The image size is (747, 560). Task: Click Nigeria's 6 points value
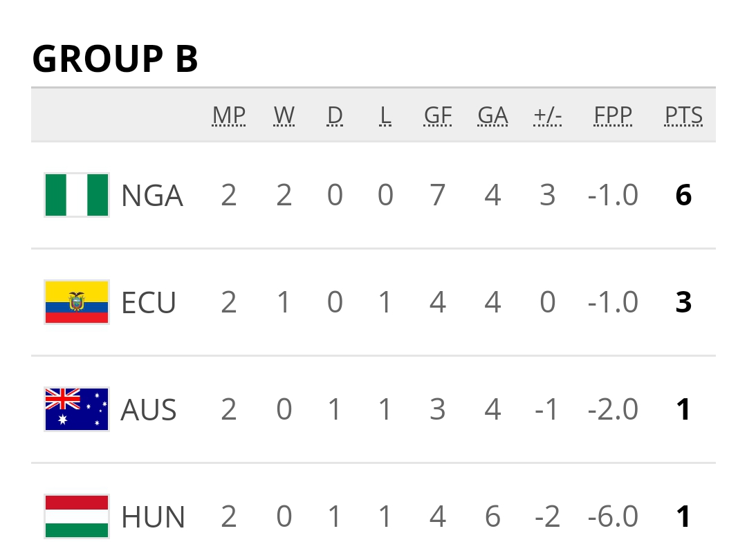point(683,196)
